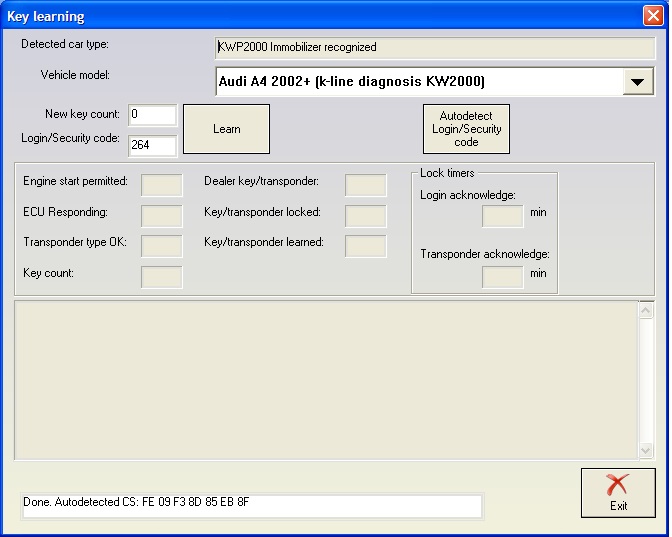Click the empty log output area
672x537 pixels.
pyautogui.click(x=326, y=381)
